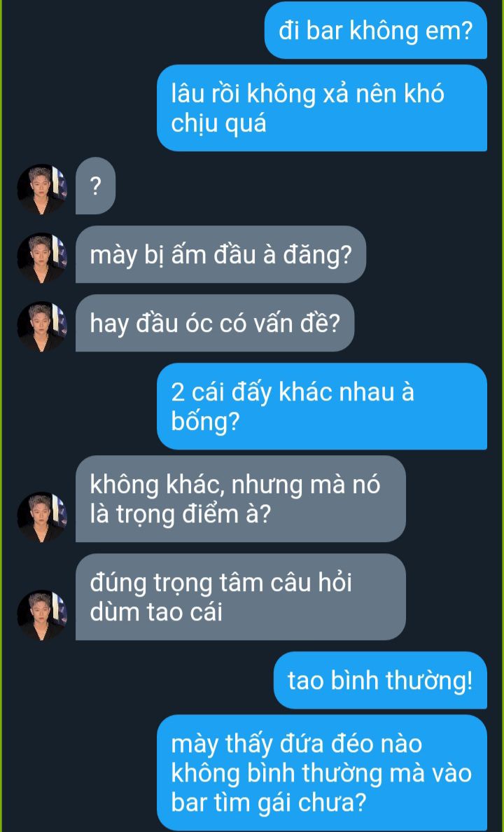Tap the last blue message about "bar tìm gái"
The image size is (504, 832).
322,772
